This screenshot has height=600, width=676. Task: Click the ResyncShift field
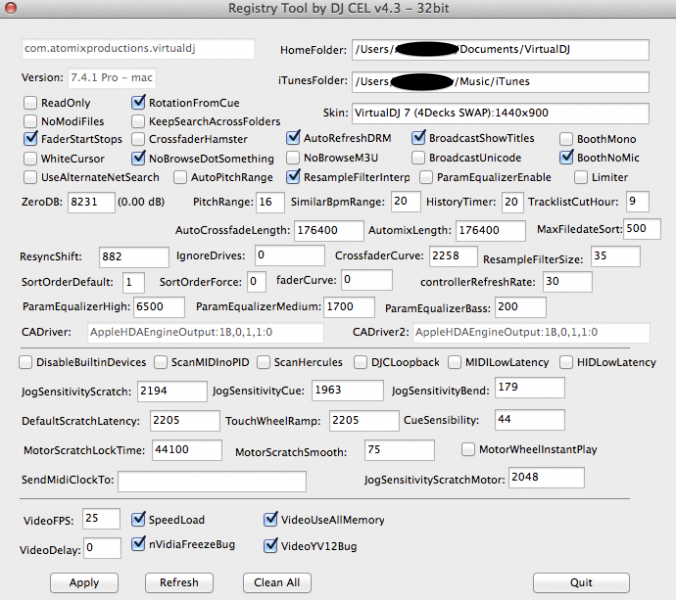(x=134, y=257)
